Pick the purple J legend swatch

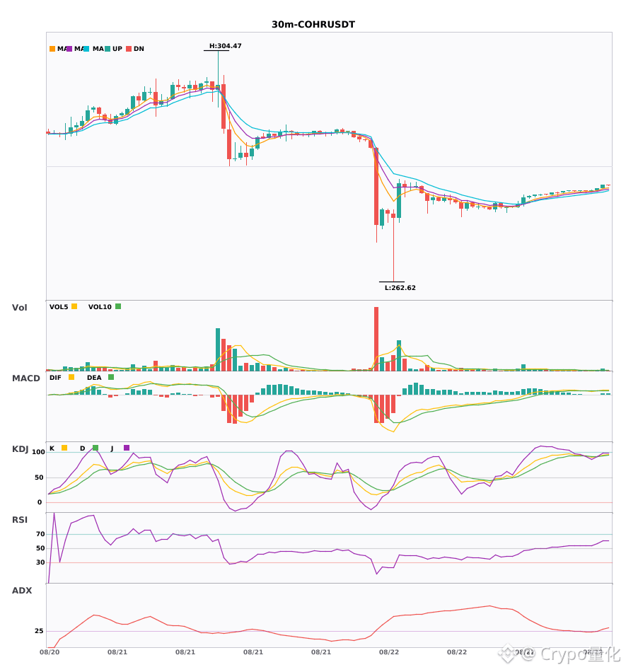point(127,448)
